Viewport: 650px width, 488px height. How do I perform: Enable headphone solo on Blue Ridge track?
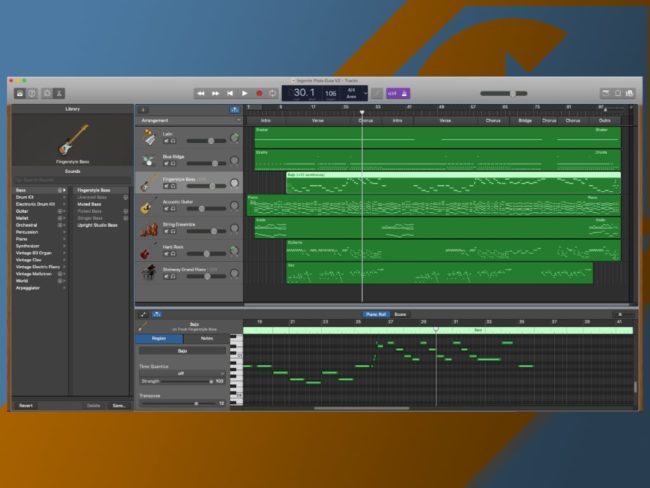pos(173,163)
